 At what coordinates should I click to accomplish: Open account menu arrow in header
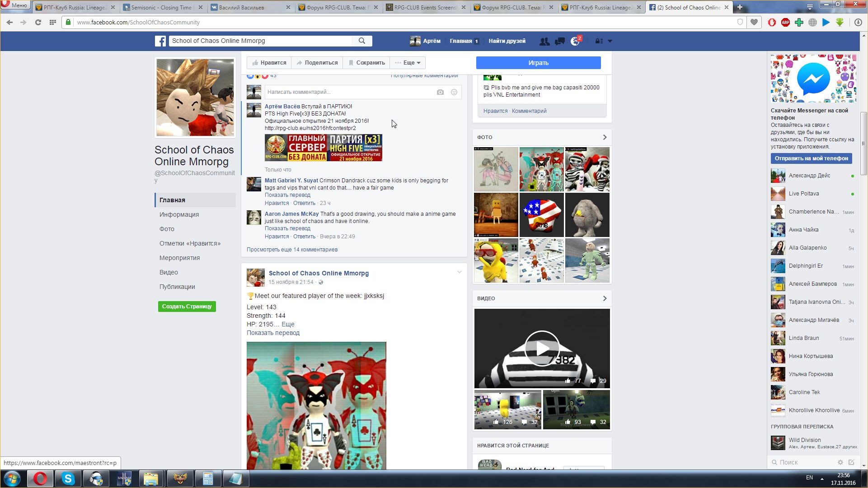pyautogui.click(x=610, y=41)
